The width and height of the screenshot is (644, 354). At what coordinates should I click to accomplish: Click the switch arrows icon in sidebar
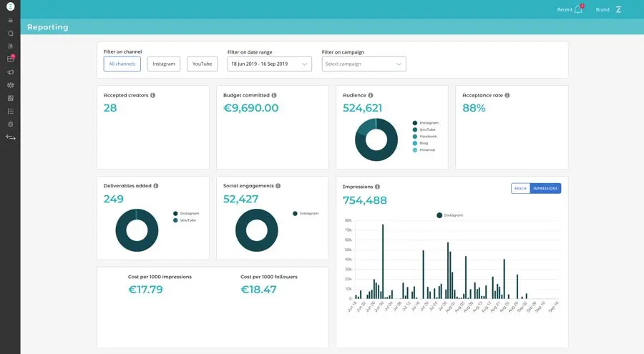pos(11,137)
